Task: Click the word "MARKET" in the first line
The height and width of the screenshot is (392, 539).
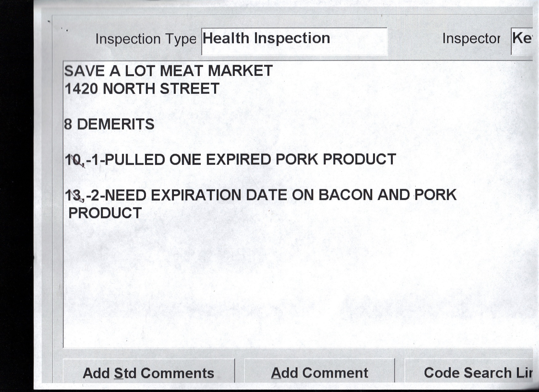Action: click(x=240, y=71)
